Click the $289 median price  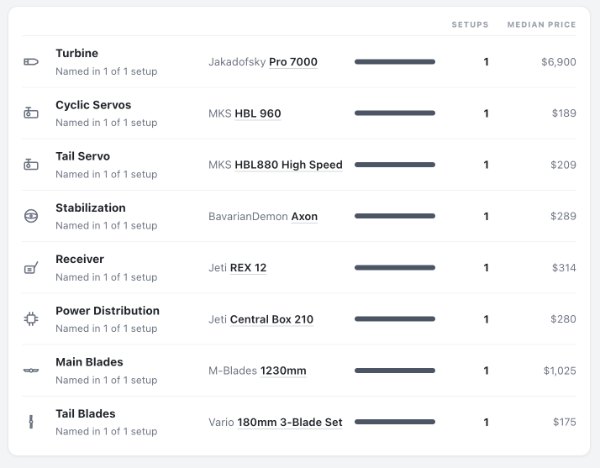563,216
